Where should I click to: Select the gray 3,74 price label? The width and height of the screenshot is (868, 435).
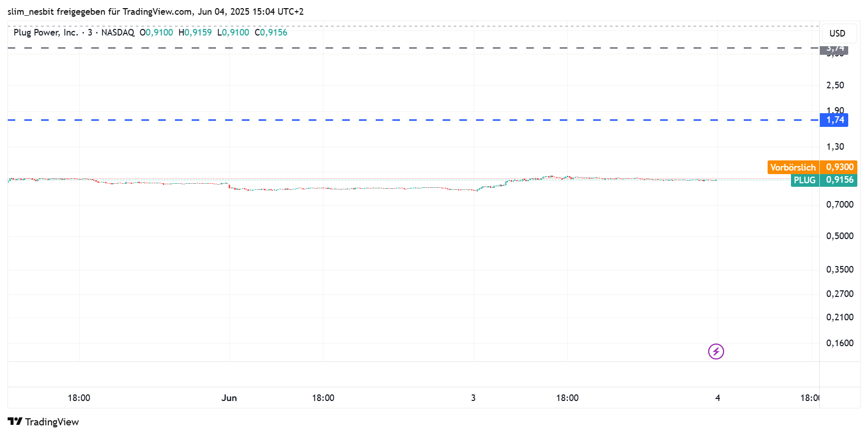(x=834, y=49)
